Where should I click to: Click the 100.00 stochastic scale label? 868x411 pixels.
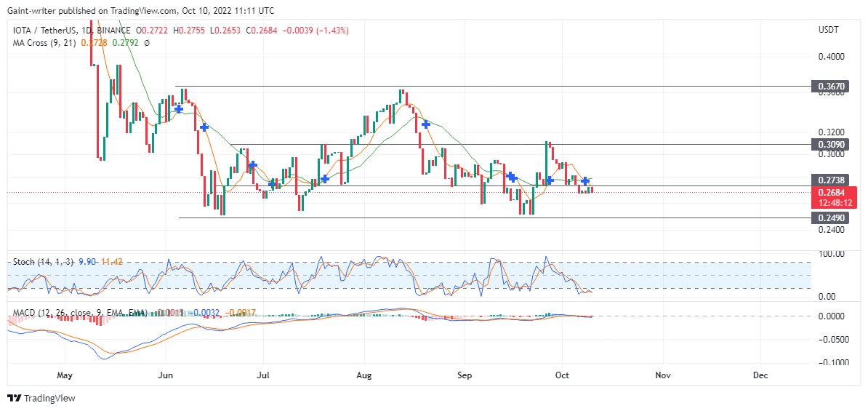coord(829,255)
